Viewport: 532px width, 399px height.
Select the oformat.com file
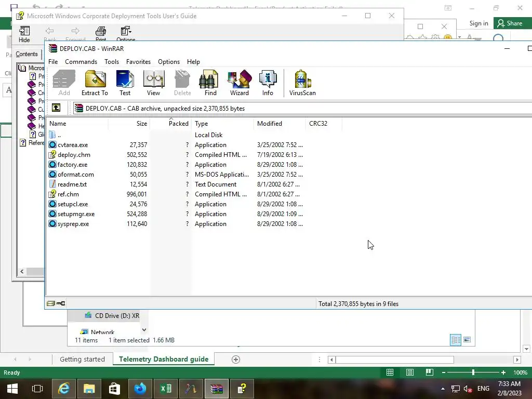click(x=76, y=175)
